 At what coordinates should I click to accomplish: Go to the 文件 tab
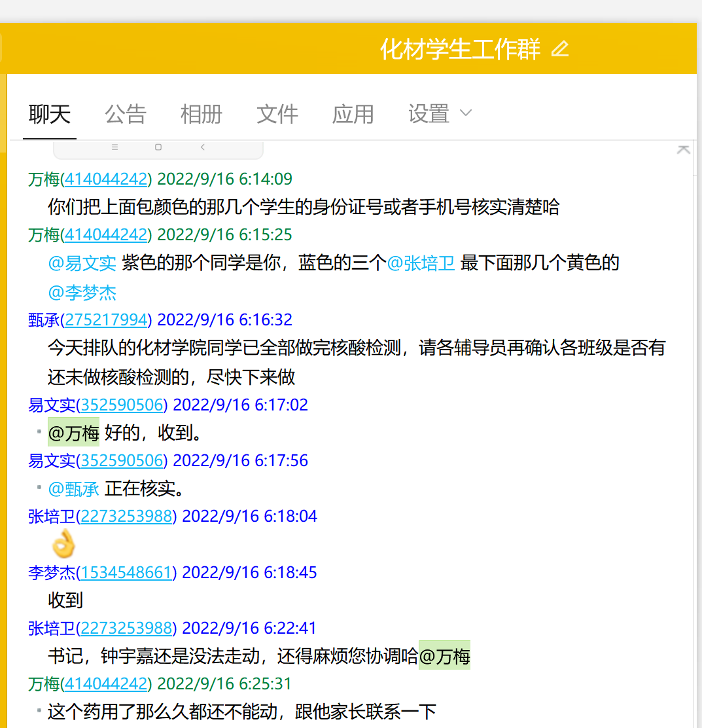coord(277,114)
